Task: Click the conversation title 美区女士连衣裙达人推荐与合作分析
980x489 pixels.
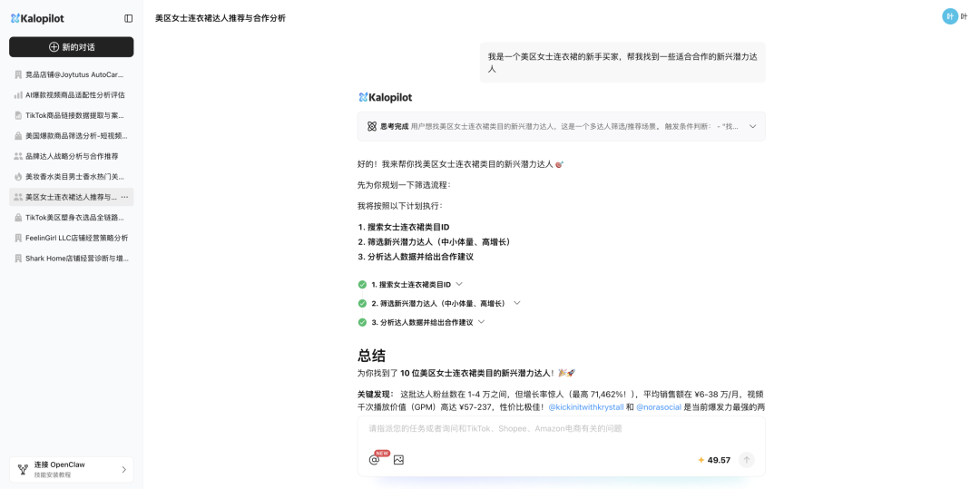Action: [x=220, y=19]
